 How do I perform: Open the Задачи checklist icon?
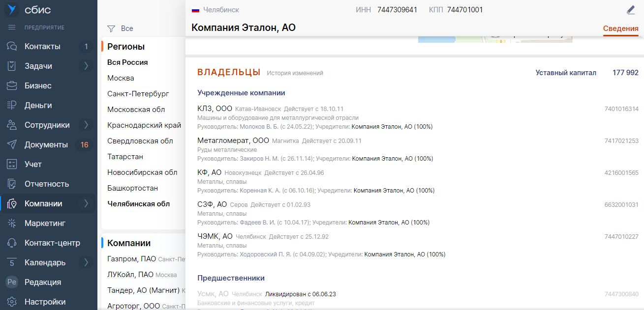coord(12,66)
